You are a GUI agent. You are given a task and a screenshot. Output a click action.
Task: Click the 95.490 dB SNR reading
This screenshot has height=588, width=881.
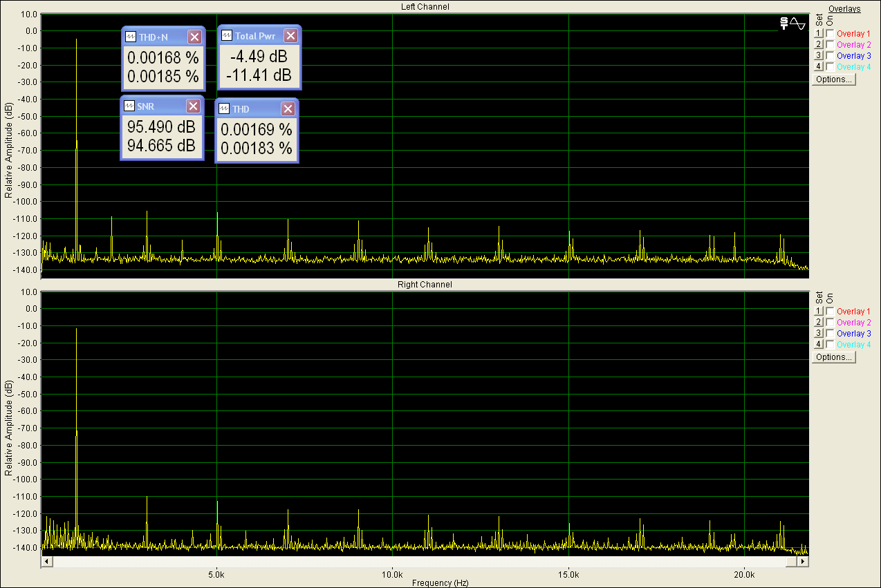[161, 128]
